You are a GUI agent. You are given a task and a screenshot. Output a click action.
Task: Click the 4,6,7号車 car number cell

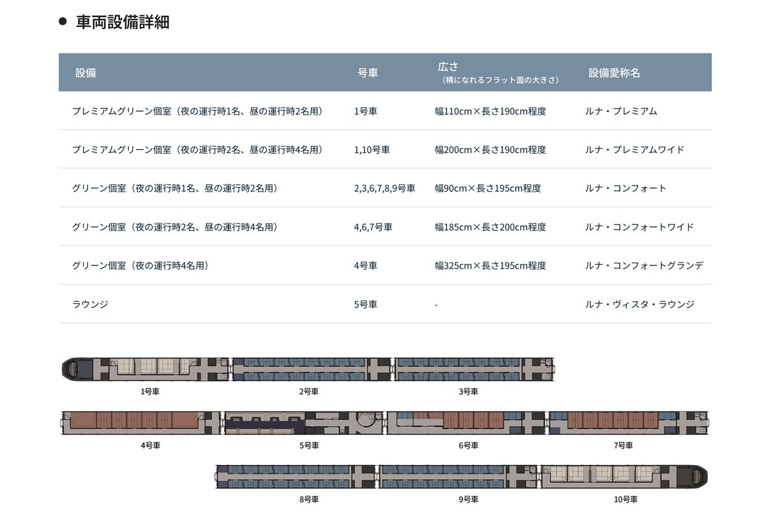373,227
